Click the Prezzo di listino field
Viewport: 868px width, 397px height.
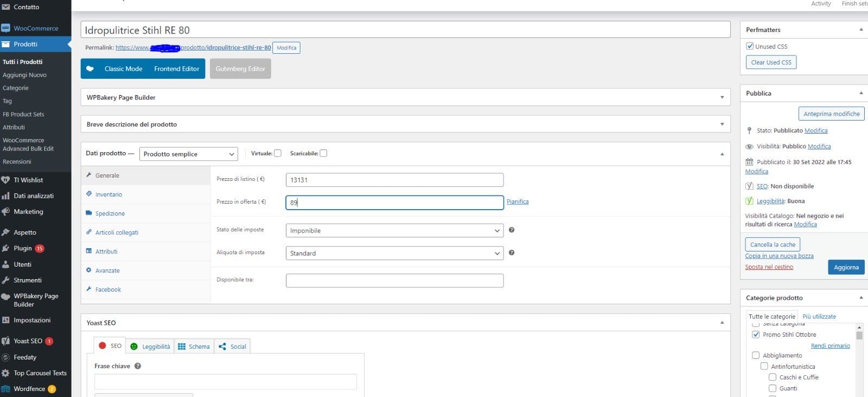click(x=394, y=180)
